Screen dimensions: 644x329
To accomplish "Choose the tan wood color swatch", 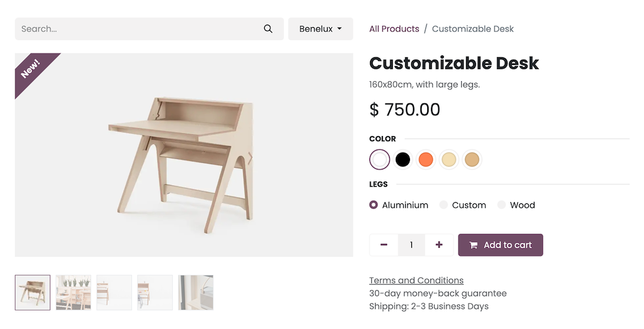I will pyautogui.click(x=472, y=160).
